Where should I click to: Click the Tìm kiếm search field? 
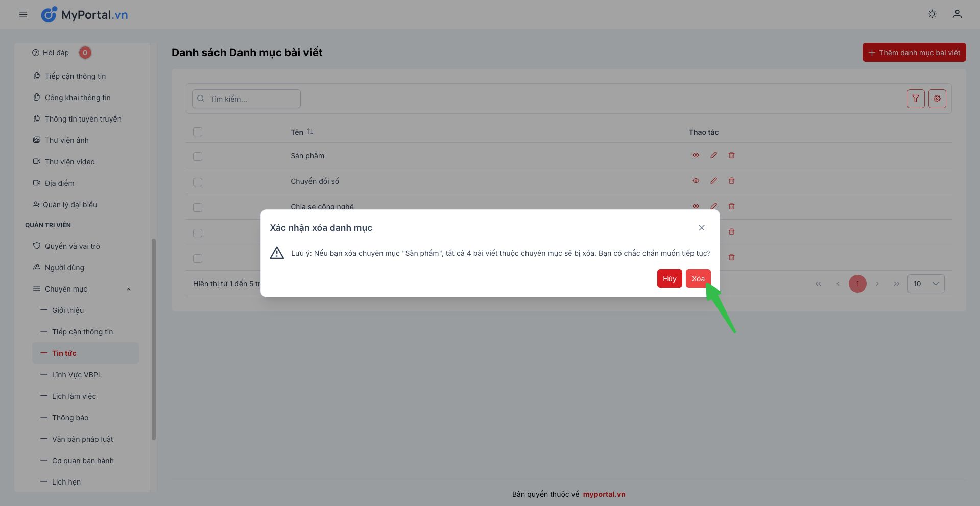(x=246, y=99)
